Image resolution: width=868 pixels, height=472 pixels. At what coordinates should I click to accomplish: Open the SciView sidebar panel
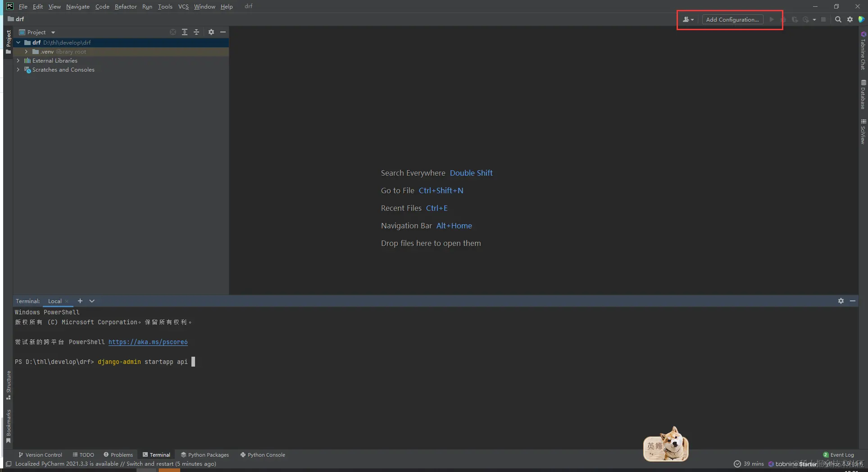point(863,131)
